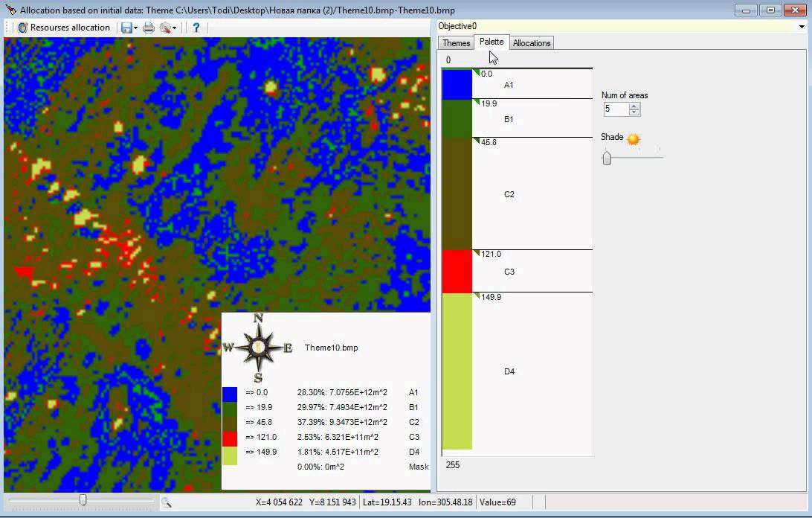The image size is (812, 518).
Task: Click the Theme10.bmp legend title
Action: tap(331, 348)
